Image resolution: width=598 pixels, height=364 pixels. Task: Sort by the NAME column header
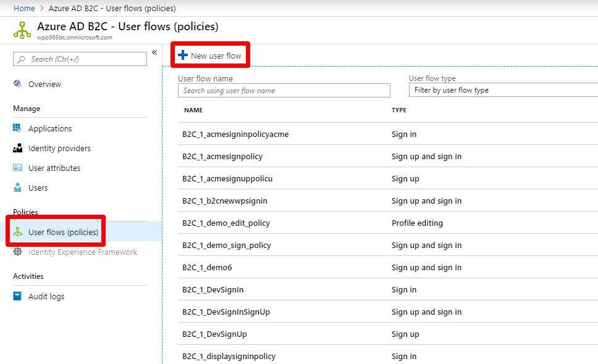pyautogui.click(x=193, y=110)
